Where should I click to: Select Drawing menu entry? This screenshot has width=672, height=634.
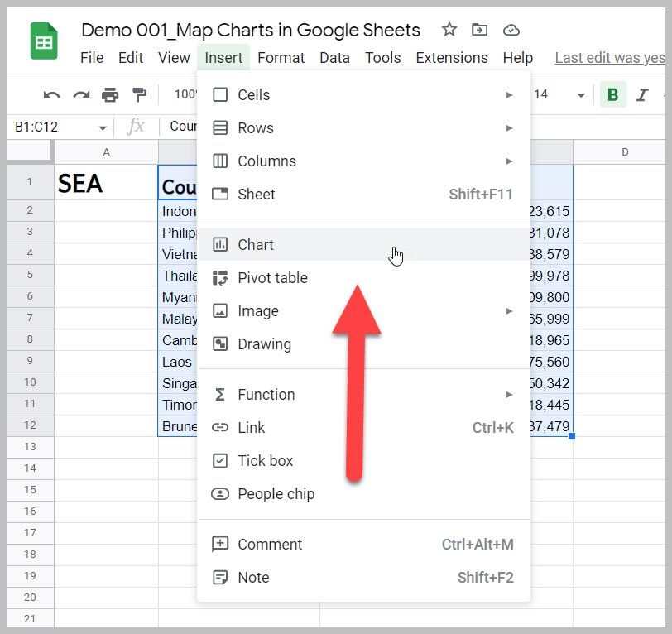pos(364,343)
